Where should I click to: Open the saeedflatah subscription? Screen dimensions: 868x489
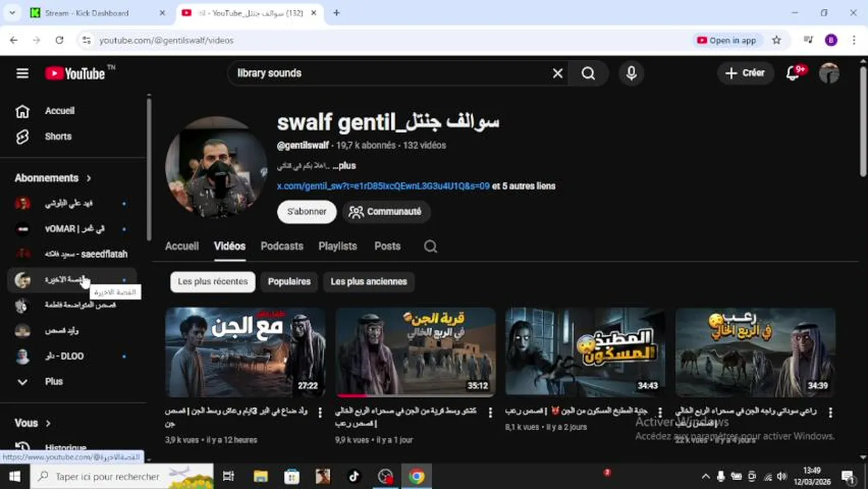(x=73, y=254)
